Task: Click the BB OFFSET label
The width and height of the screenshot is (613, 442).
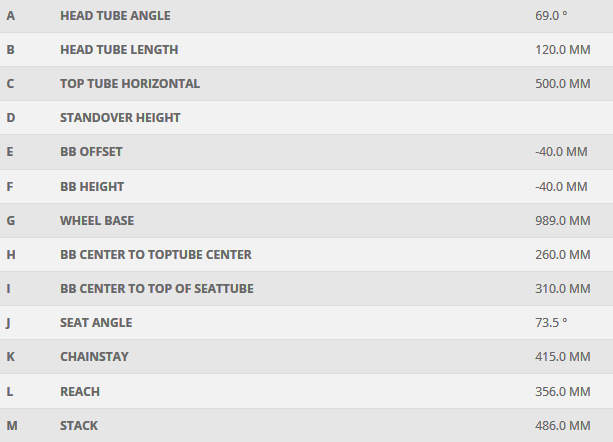Action: click(x=91, y=152)
